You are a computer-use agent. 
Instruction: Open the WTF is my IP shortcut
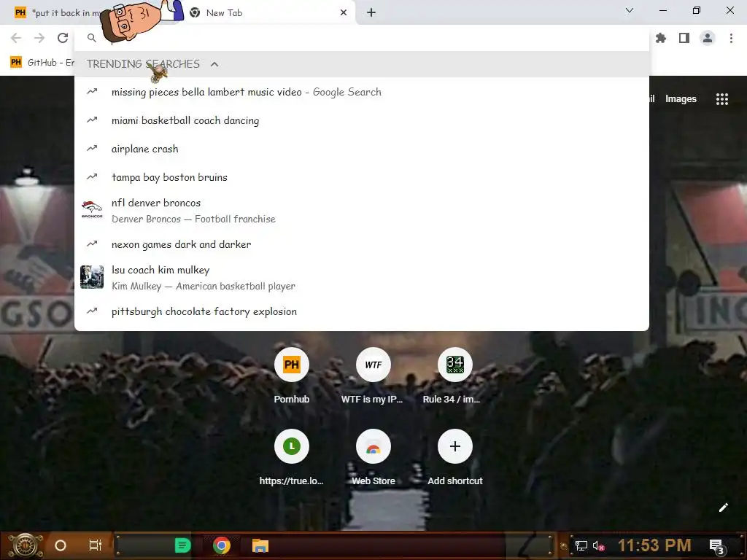point(373,376)
